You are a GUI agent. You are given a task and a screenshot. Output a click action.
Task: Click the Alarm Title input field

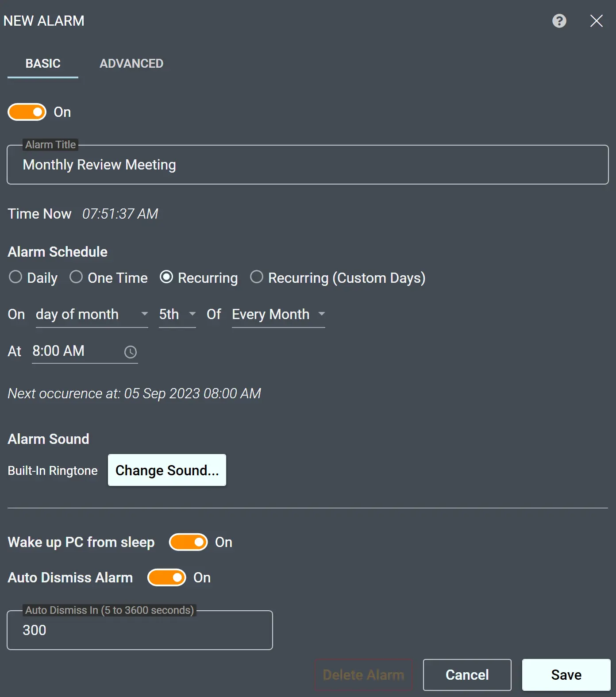[308, 165]
